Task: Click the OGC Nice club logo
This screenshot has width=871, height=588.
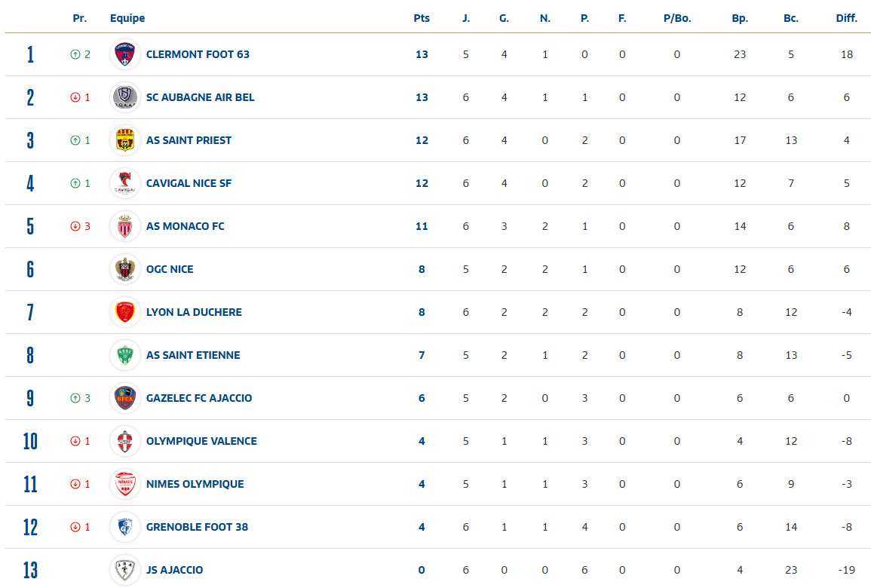Action: pos(125,269)
